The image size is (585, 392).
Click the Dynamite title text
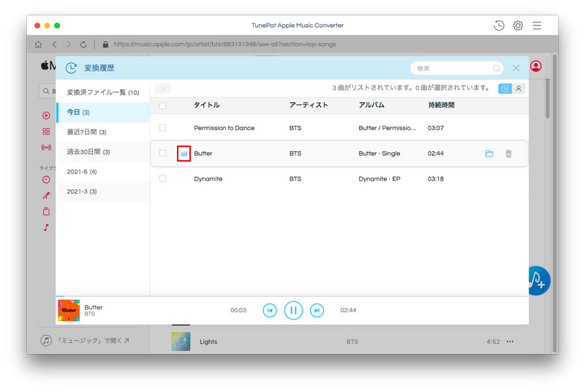208,178
